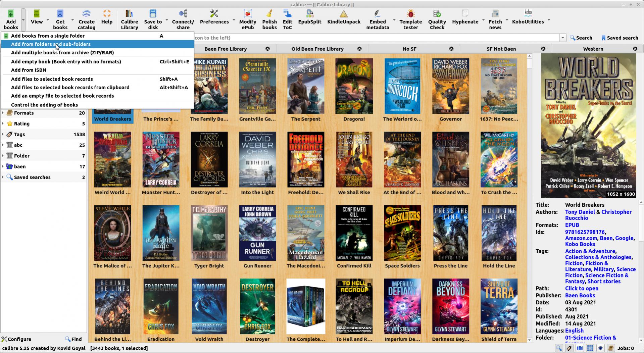
Task: Open the KindleUnpack plugin
Action: (x=344, y=17)
